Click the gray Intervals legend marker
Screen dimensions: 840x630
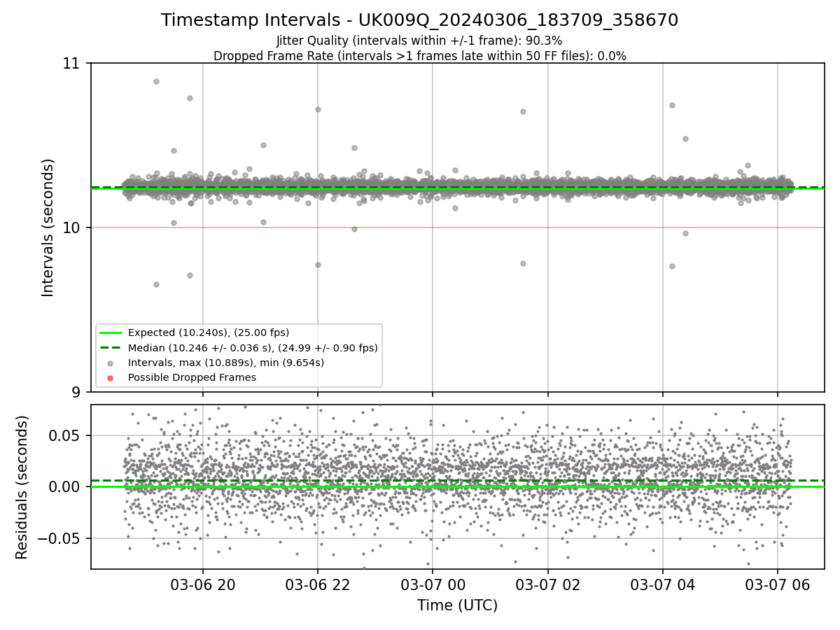click(x=111, y=363)
